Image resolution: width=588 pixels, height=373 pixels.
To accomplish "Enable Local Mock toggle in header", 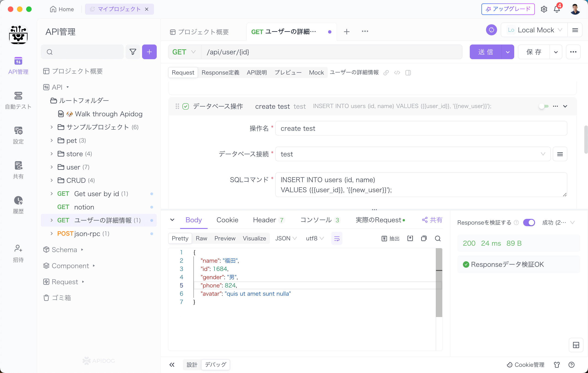I will pyautogui.click(x=533, y=30).
